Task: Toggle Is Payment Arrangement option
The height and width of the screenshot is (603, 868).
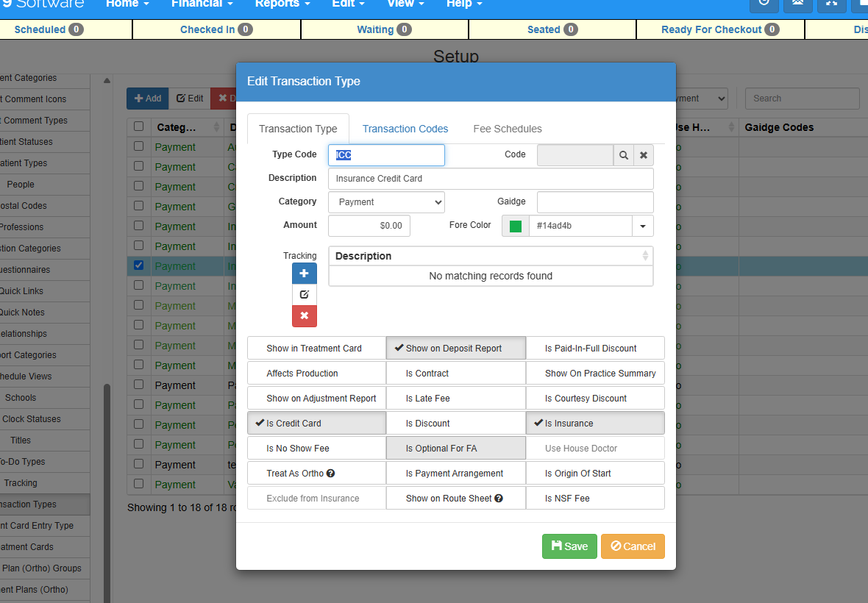Action: point(455,474)
